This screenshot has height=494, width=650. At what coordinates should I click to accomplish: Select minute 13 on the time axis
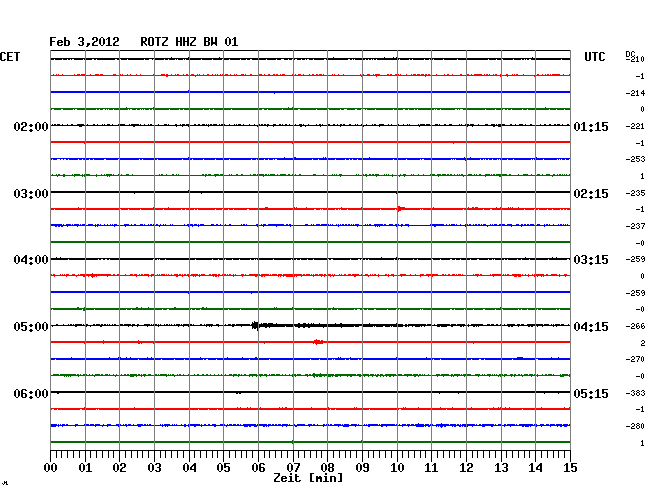(501, 468)
